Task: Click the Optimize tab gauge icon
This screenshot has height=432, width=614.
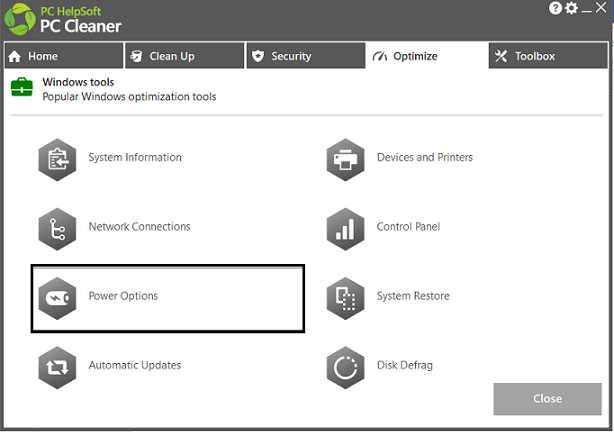Action: [x=380, y=56]
